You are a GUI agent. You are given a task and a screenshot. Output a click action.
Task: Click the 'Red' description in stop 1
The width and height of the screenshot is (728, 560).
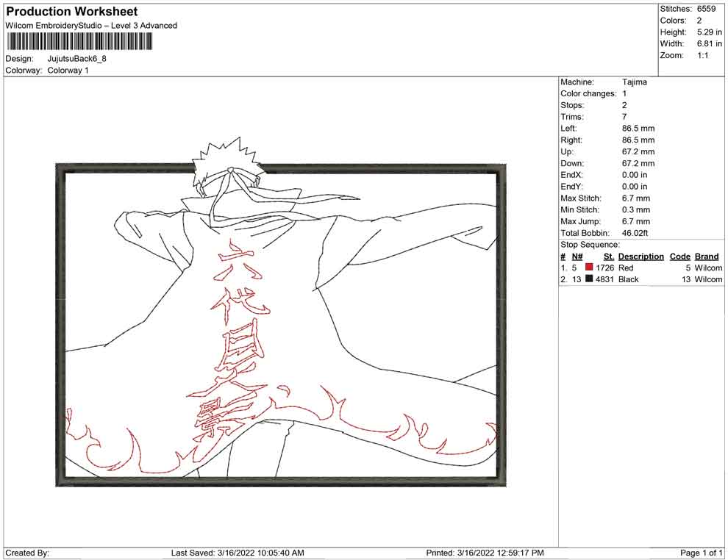click(625, 268)
